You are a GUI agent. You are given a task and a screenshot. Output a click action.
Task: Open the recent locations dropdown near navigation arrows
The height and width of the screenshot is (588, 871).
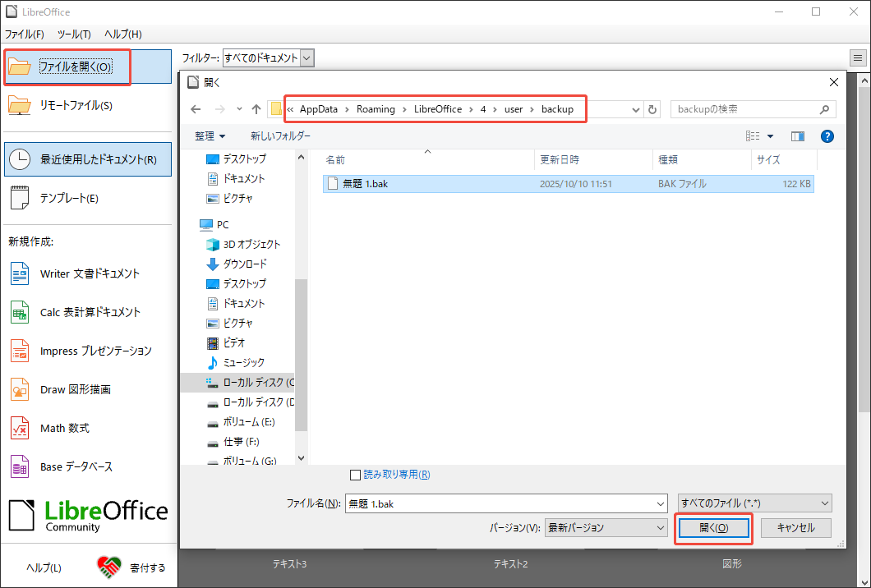239,109
